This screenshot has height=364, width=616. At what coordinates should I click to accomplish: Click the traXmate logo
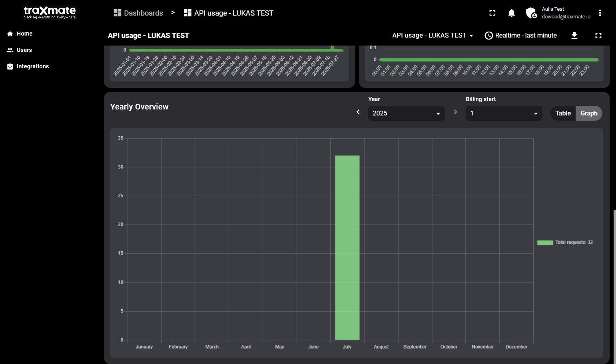(50, 12)
